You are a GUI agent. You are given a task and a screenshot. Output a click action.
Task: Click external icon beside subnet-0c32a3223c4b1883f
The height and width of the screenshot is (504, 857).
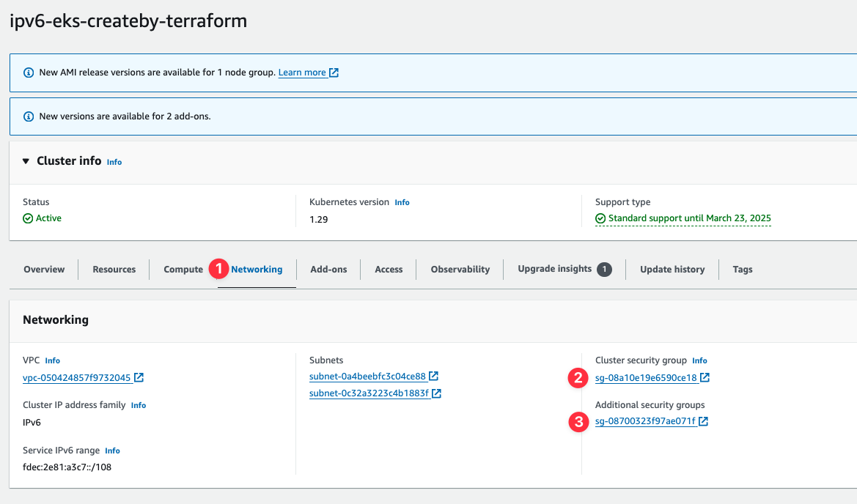[437, 393]
